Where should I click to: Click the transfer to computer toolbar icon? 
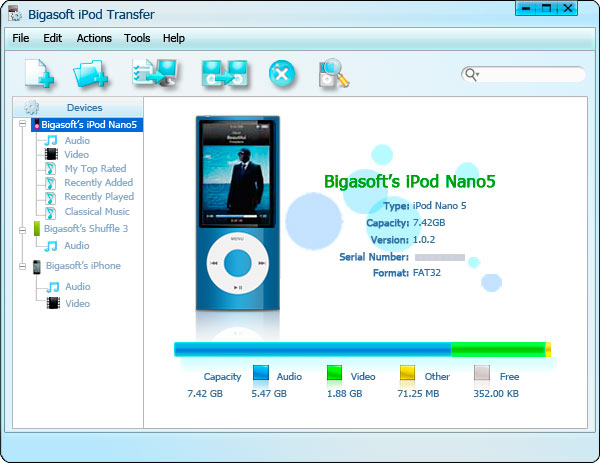[x=155, y=74]
